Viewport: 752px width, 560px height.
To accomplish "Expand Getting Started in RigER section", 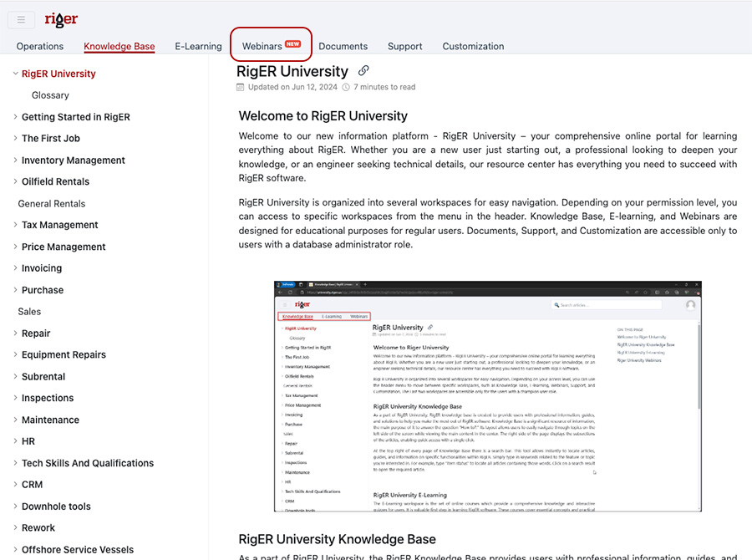I will (15, 117).
